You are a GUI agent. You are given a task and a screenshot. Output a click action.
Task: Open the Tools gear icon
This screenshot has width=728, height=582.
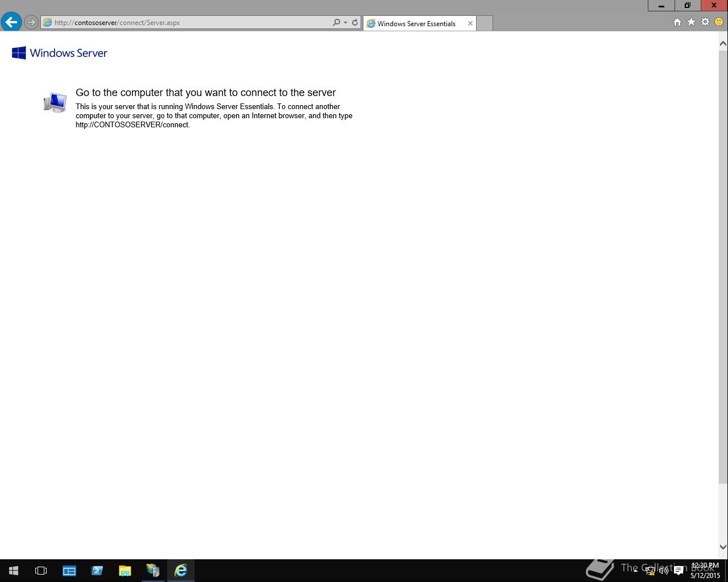click(x=705, y=22)
